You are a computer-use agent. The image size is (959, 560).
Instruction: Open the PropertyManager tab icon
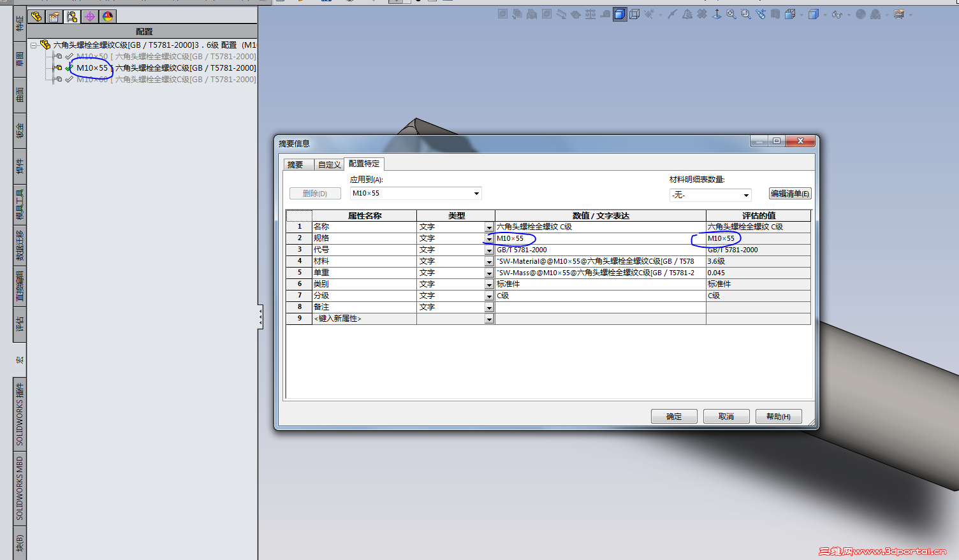[x=54, y=17]
